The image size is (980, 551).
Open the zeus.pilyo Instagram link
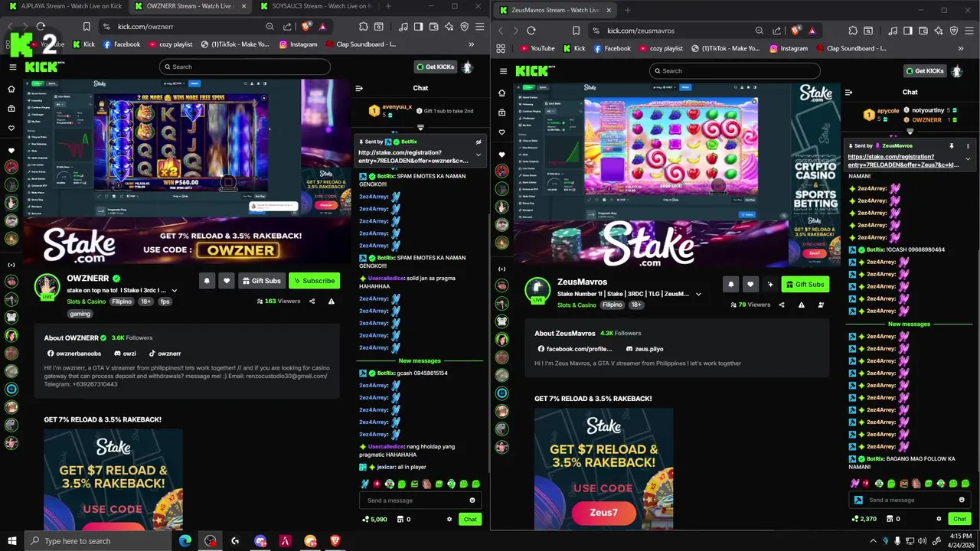click(x=643, y=349)
